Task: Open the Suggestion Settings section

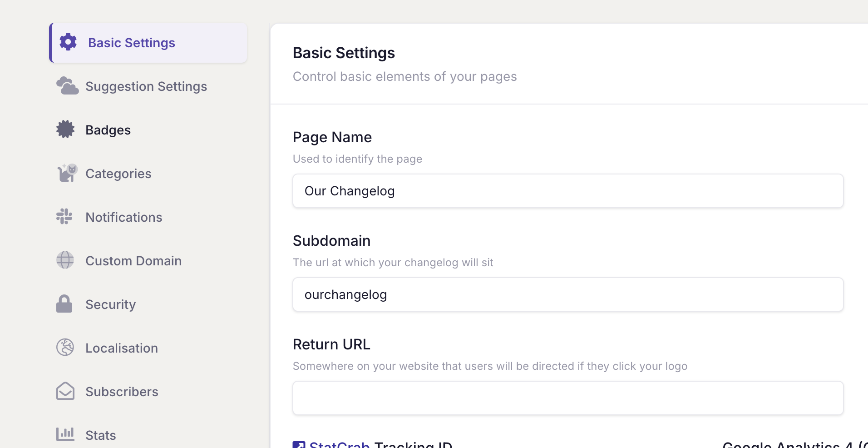Action: point(146,86)
